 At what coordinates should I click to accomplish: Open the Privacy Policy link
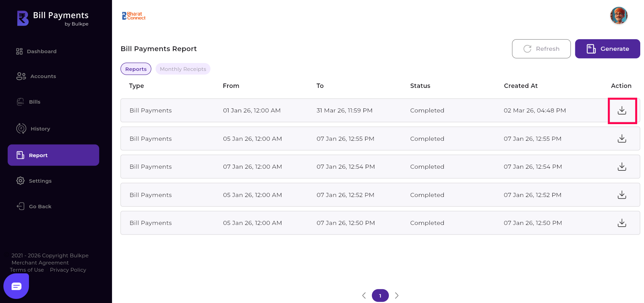point(68,270)
